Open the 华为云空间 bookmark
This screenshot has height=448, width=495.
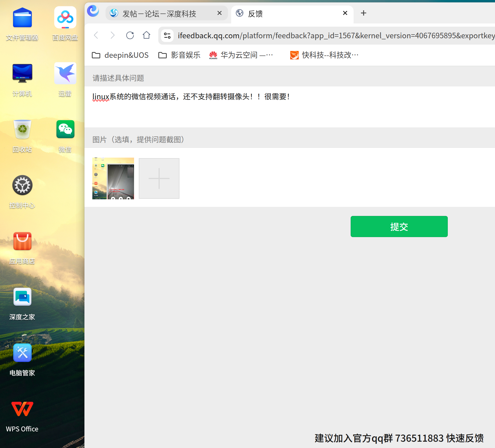pos(241,55)
